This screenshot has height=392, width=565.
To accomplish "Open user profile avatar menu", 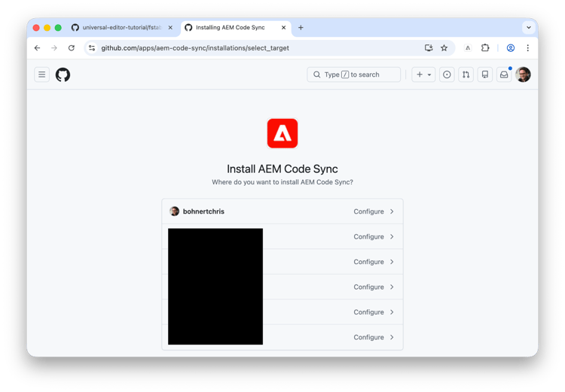I will pyautogui.click(x=523, y=74).
